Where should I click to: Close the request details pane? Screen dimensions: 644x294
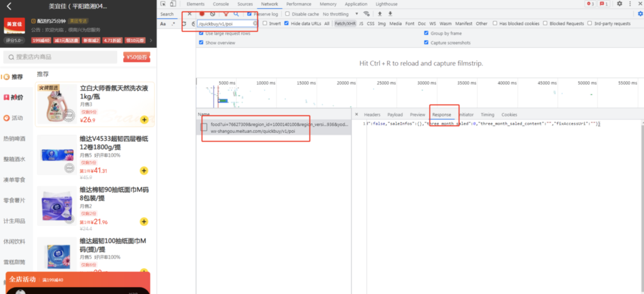357,115
